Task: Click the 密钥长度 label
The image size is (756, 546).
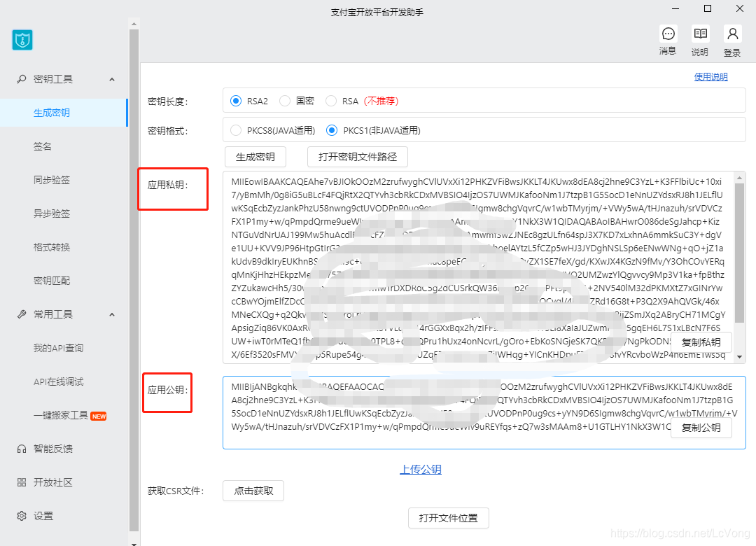Action: point(168,101)
